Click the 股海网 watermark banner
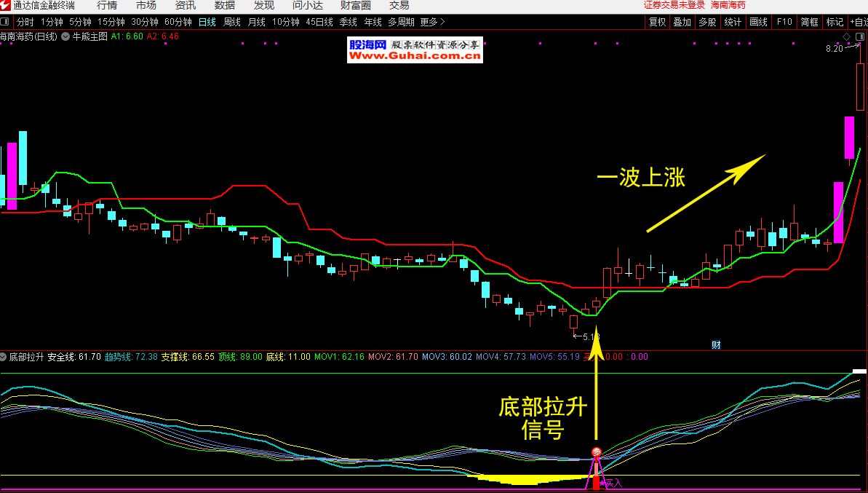The height and width of the screenshot is (493, 868). point(415,50)
